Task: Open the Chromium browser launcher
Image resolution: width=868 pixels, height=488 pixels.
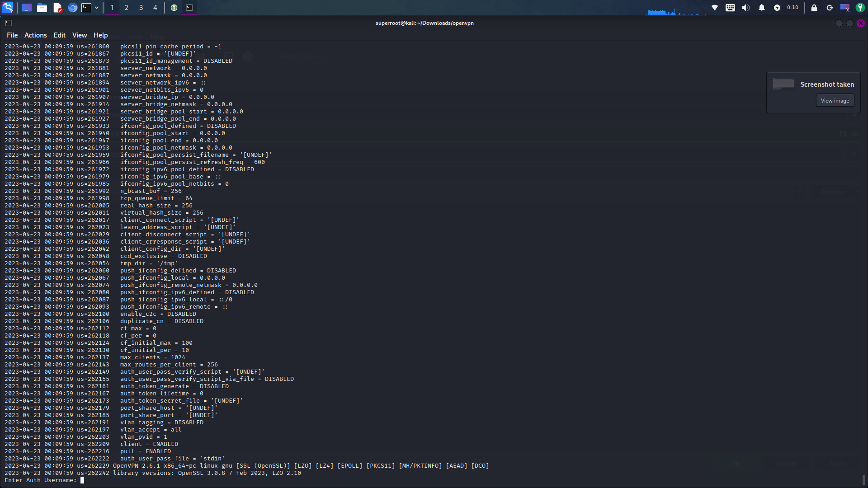Action: pyautogui.click(x=72, y=8)
